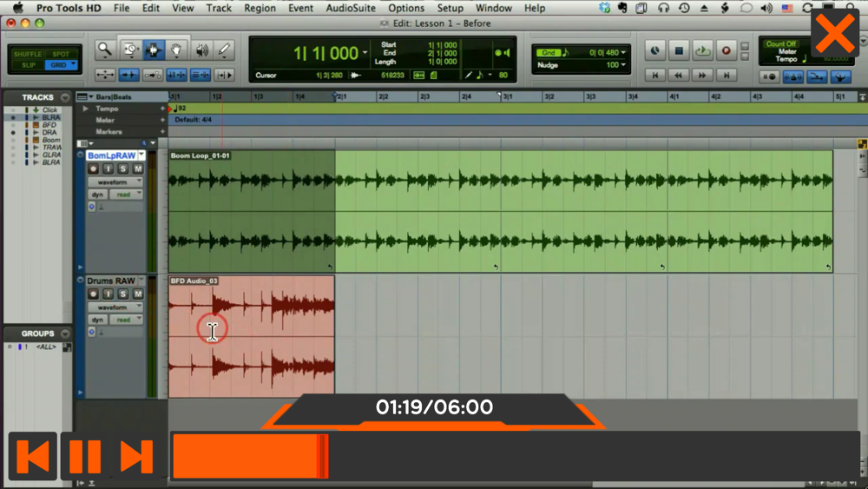This screenshot has width=868, height=489.
Task: Select the Click track in list
Action: (49, 109)
